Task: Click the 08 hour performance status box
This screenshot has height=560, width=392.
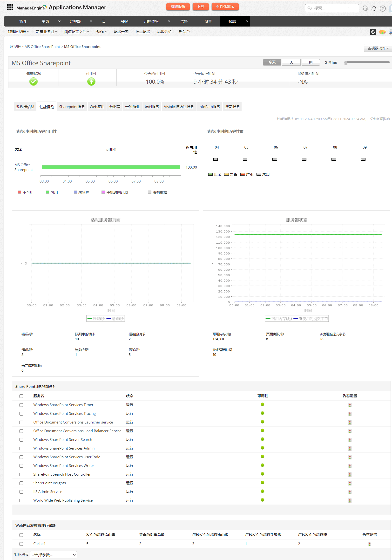Action: point(333,159)
